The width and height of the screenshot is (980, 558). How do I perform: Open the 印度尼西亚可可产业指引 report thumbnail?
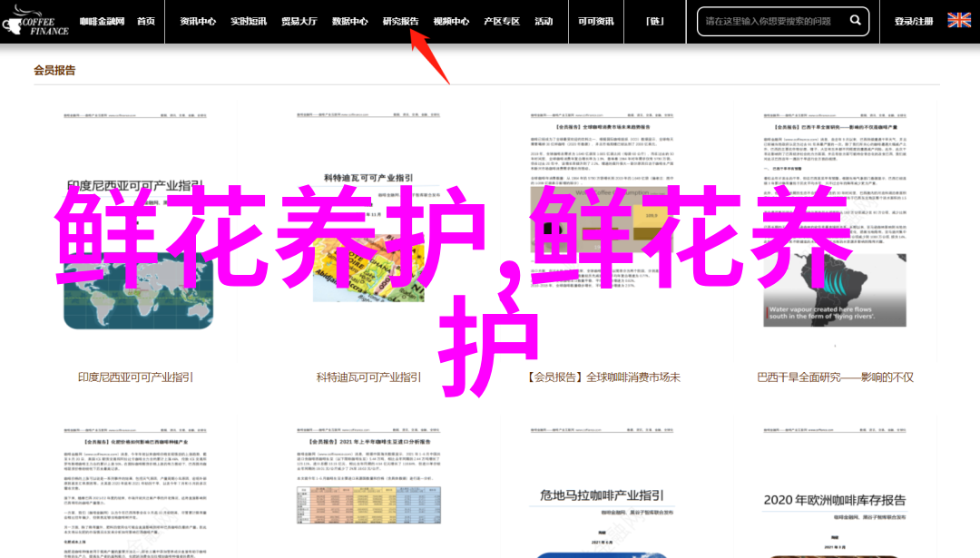[135, 232]
